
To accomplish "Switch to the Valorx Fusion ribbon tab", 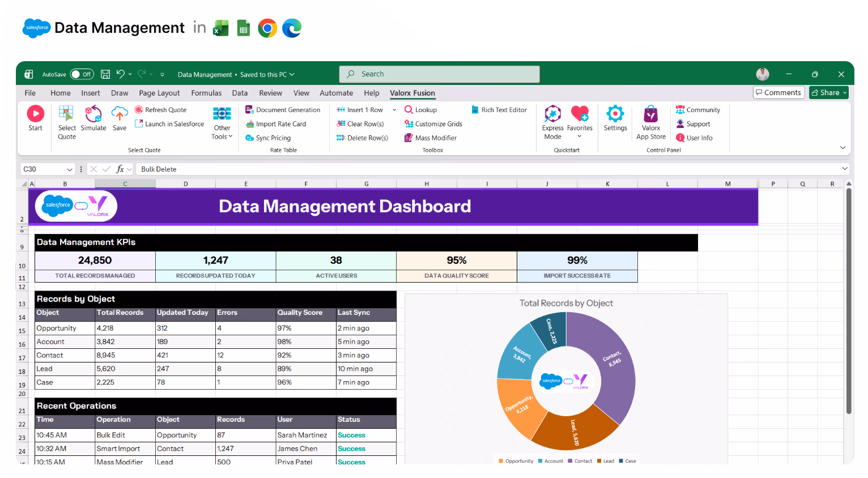I will point(412,93).
